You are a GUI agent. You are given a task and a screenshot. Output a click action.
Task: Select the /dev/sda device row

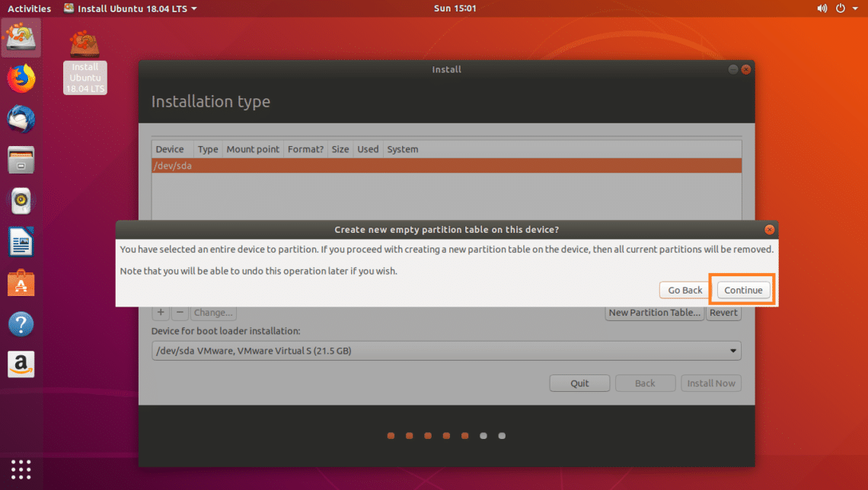(446, 166)
